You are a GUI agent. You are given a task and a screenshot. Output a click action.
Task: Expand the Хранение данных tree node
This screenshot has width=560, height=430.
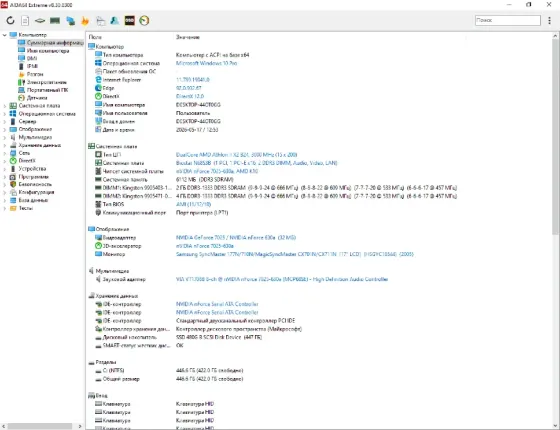click(5, 145)
